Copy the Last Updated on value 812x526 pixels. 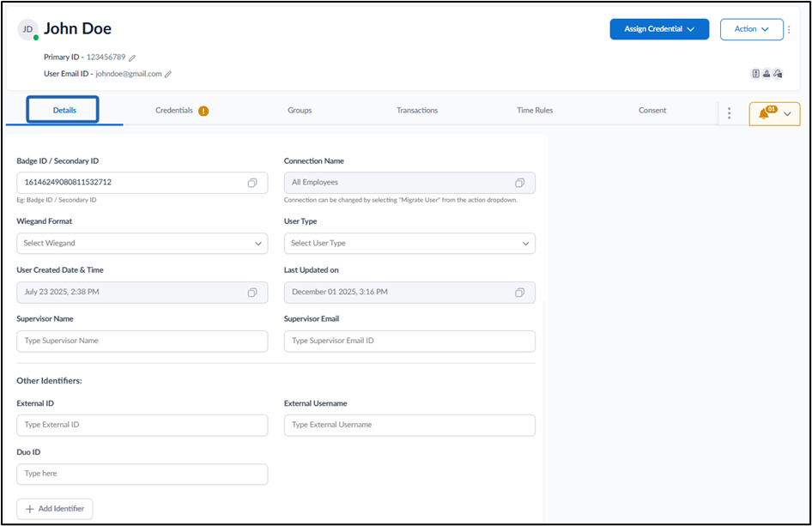pos(519,293)
